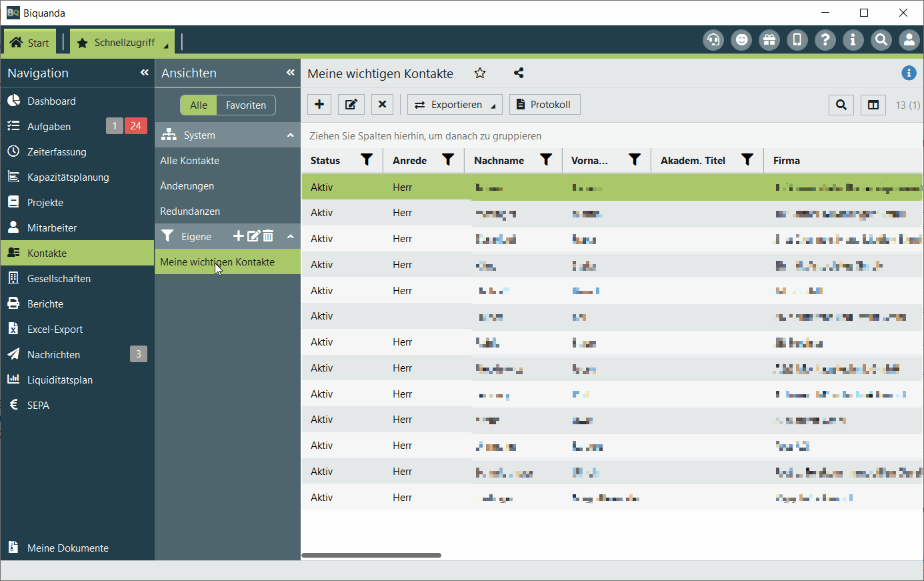Open the gift icon in top bar
The height and width of the screenshot is (581, 924).
pos(769,41)
